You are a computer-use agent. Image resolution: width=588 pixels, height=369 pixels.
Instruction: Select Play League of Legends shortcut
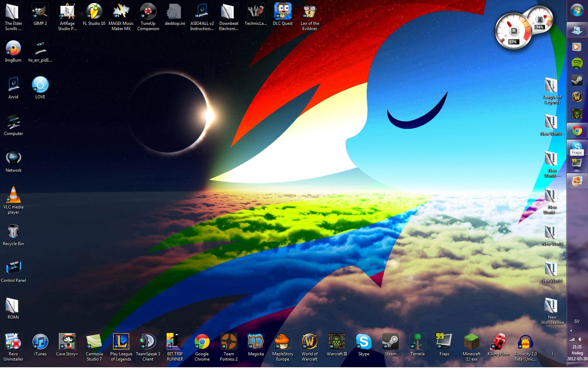tap(121, 347)
